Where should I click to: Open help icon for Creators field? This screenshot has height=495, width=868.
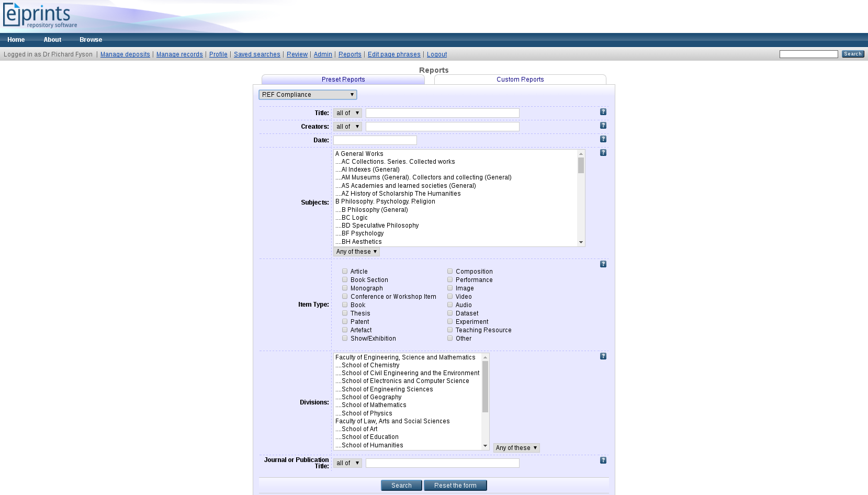pyautogui.click(x=603, y=126)
